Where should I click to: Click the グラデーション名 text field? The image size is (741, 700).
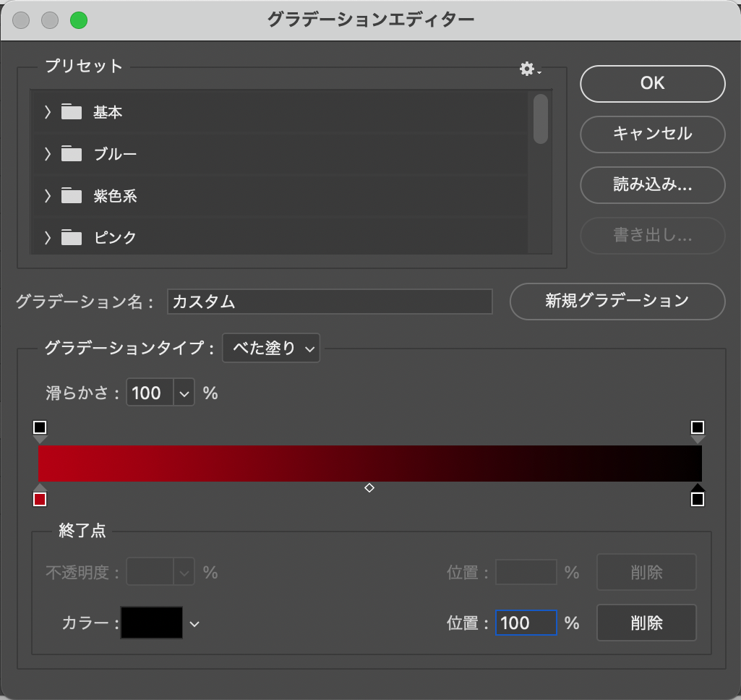329,302
